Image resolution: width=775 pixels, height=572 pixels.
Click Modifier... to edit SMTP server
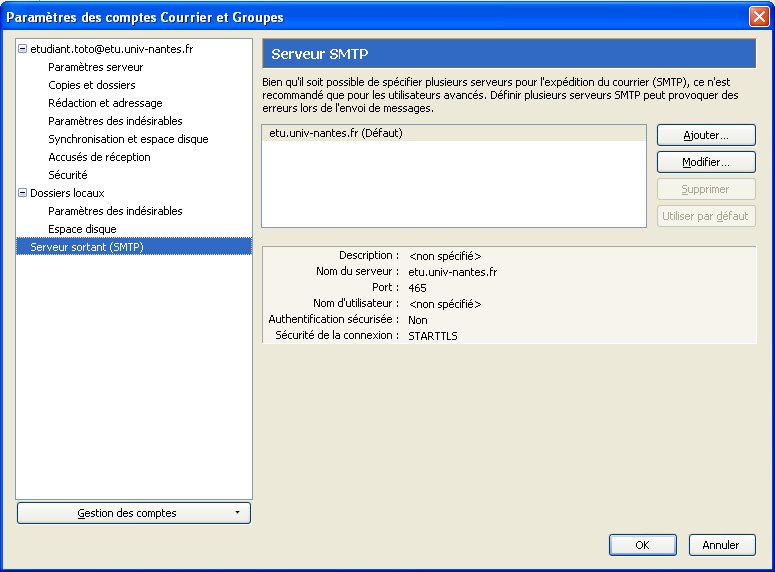tap(705, 162)
